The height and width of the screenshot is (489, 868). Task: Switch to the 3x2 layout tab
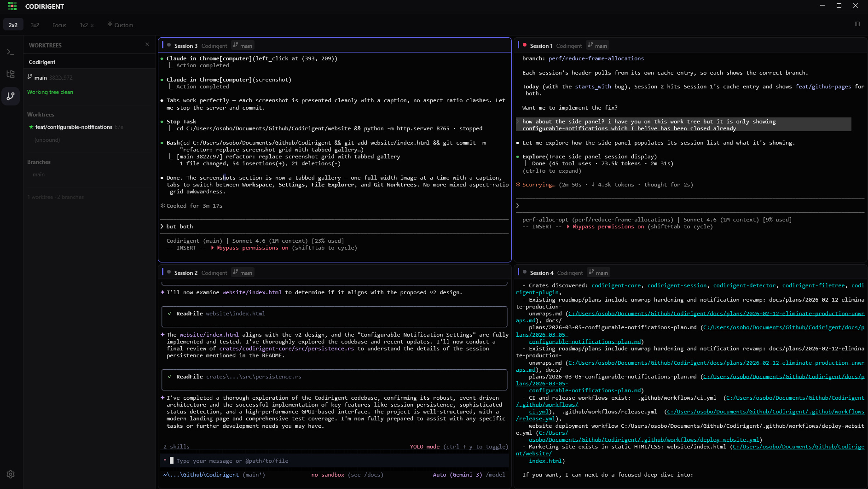click(x=35, y=25)
